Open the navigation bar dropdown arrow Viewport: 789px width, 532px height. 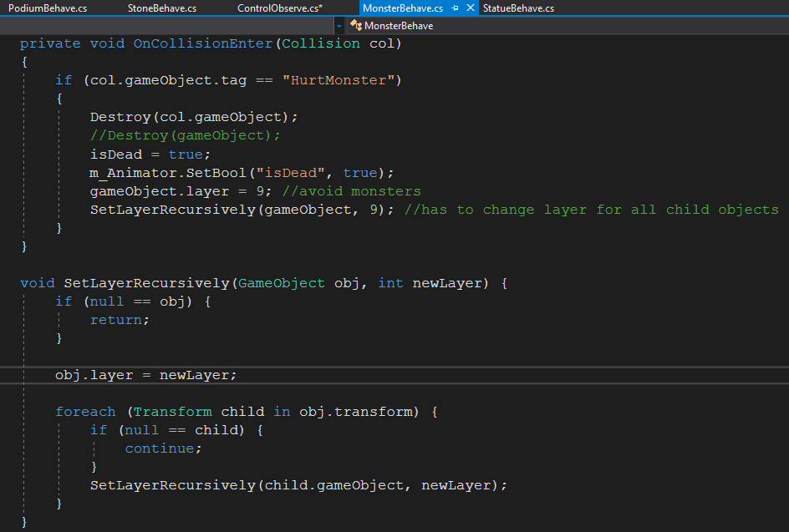click(339, 26)
